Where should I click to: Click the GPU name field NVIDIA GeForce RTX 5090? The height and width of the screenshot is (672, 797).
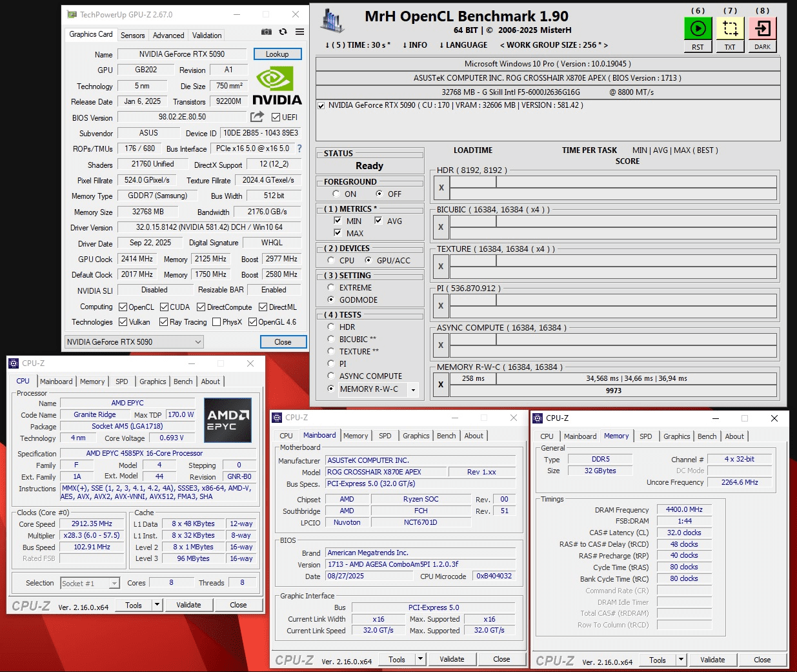point(182,54)
